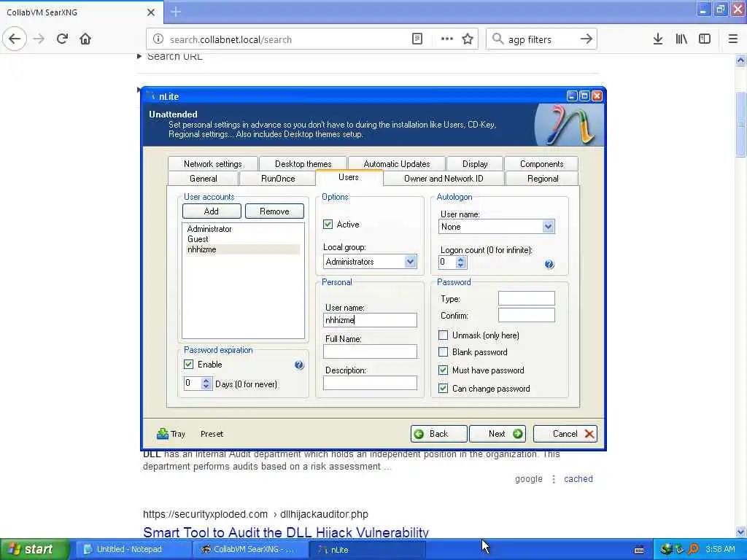
Task: Adjust the Logon count spinner
Action: [461, 262]
